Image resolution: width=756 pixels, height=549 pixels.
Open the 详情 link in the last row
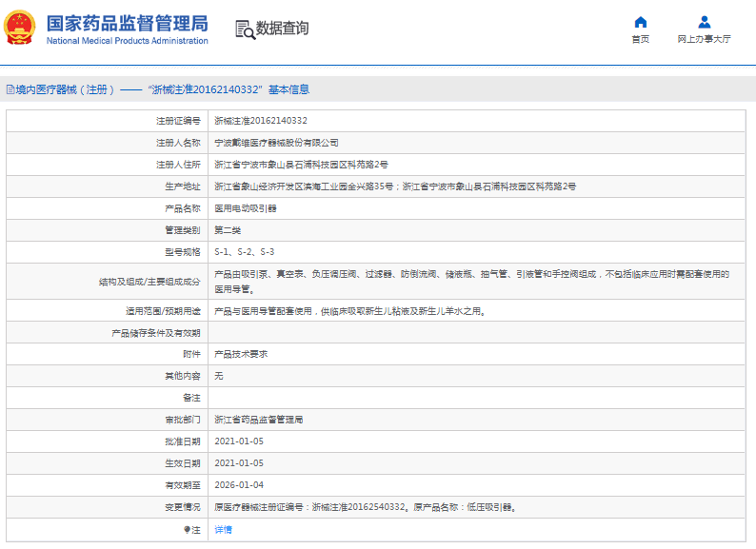point(223,530)
